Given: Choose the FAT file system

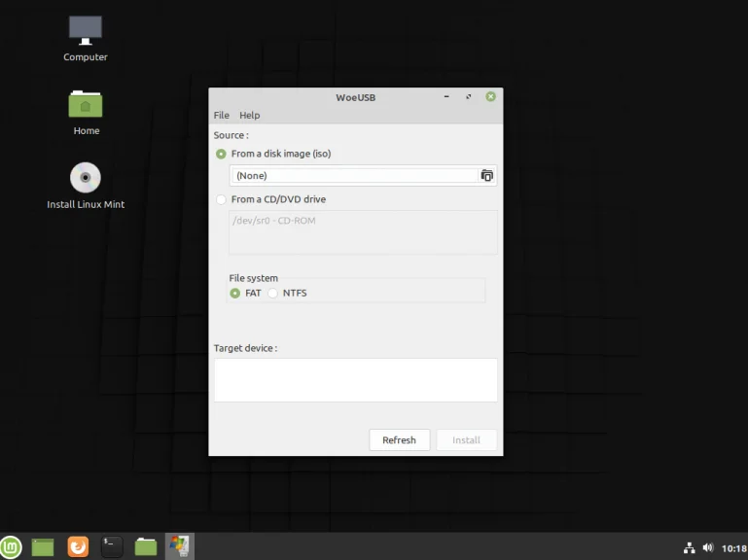Looking at the screenshot, I should point(235,293).
